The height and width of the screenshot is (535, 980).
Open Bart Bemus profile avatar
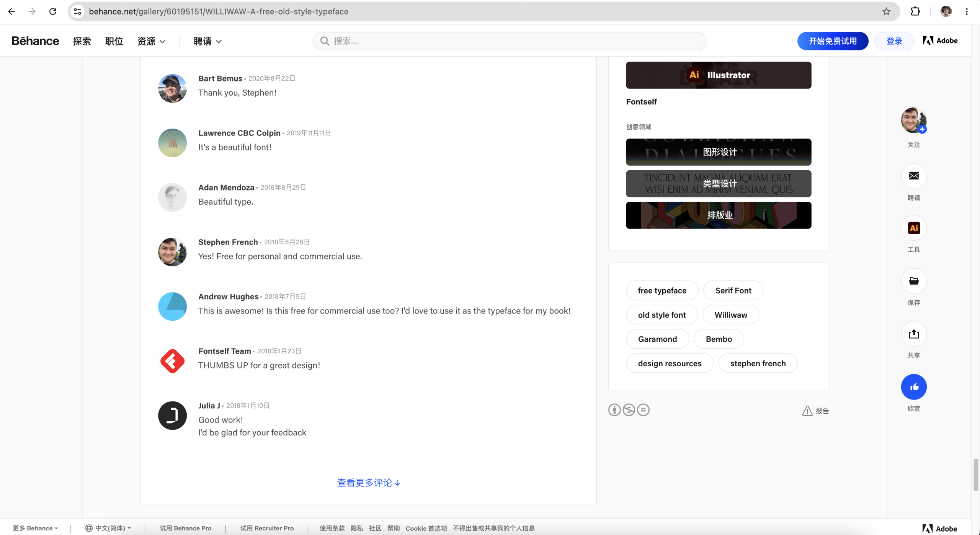point(172,88)
